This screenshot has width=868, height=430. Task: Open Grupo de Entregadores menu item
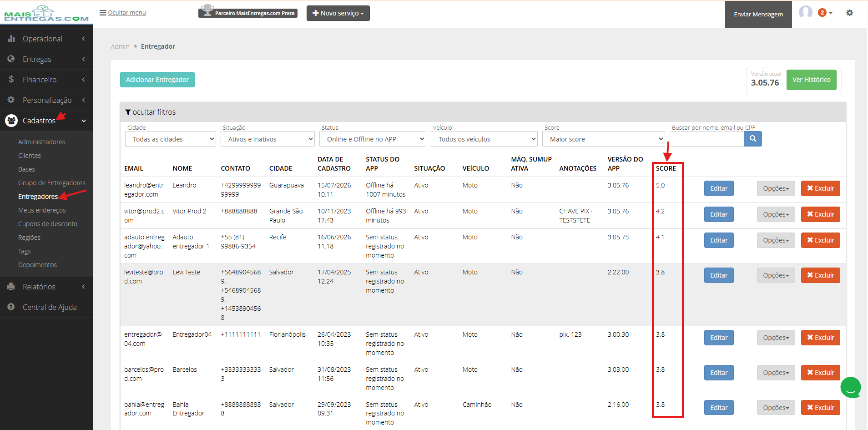click(x=52, y=183)
